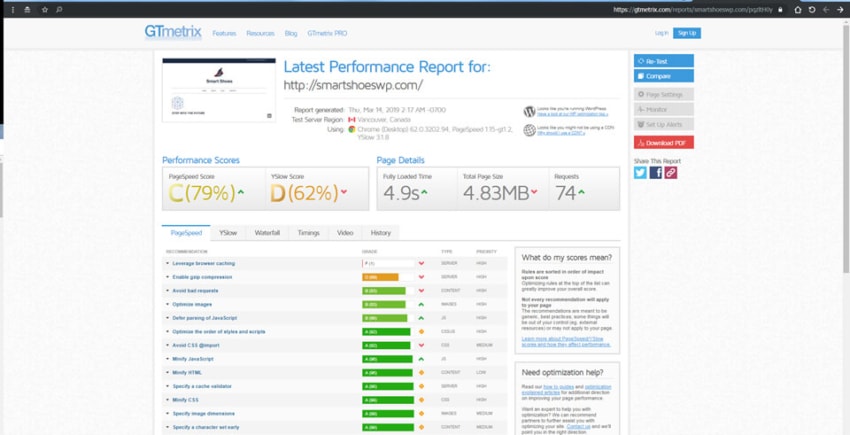Open the Learn more about PageSpeed/YSlow scores link
This screenshot has width=850, height=435.
point(566,341)
